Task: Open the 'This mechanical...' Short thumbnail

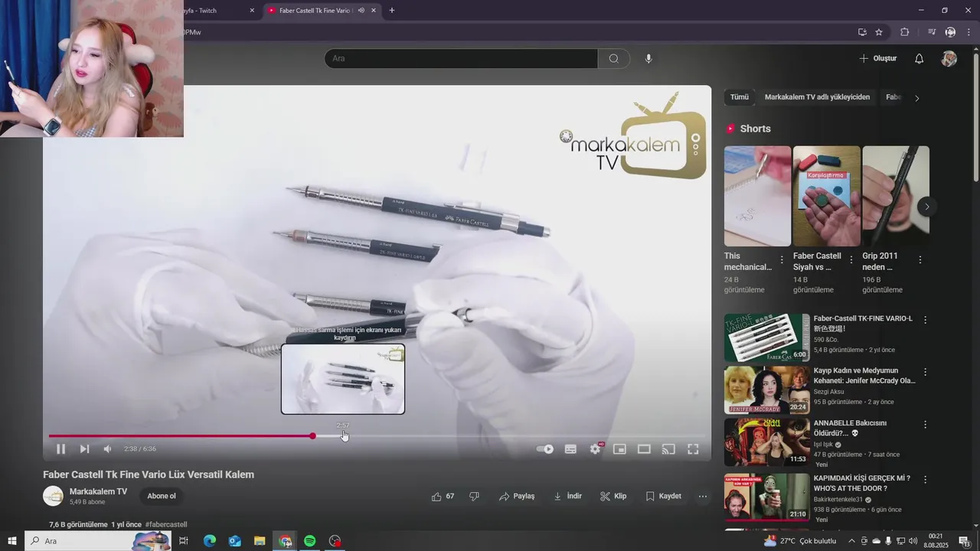Action: [757, 196]
